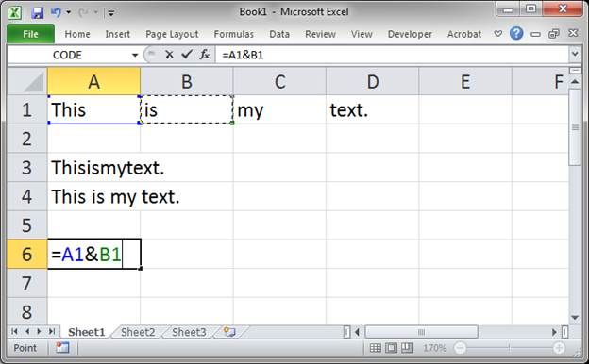Image resolution: width=589 pixels, height=364 pixels.
Task: Insert a new worksheet with the tab icon
Action: coord(229,332)
